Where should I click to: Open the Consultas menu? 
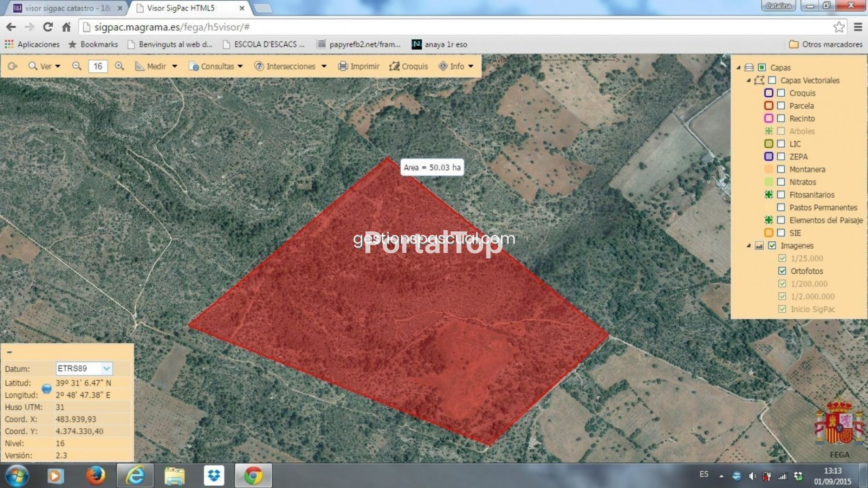217,66
